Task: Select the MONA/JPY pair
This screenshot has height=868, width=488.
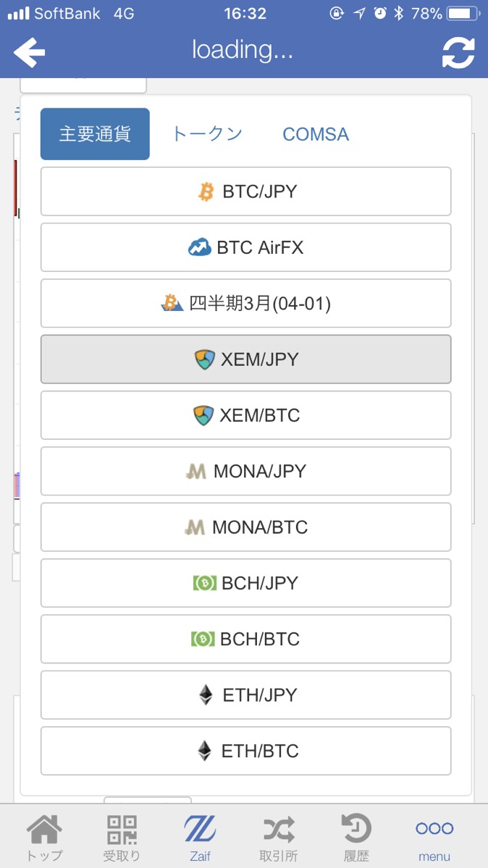Action: [245, 471]
